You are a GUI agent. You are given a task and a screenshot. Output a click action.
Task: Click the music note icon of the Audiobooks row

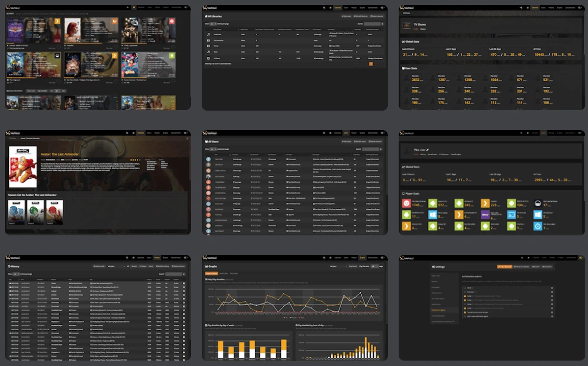pos(208,35)
